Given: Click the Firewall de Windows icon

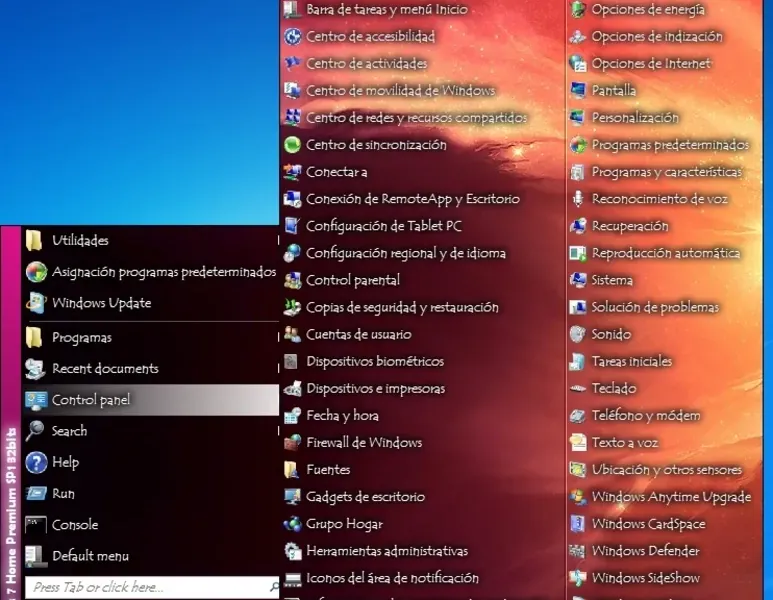Looking at the screenshot, I should (x=293, y=442).
